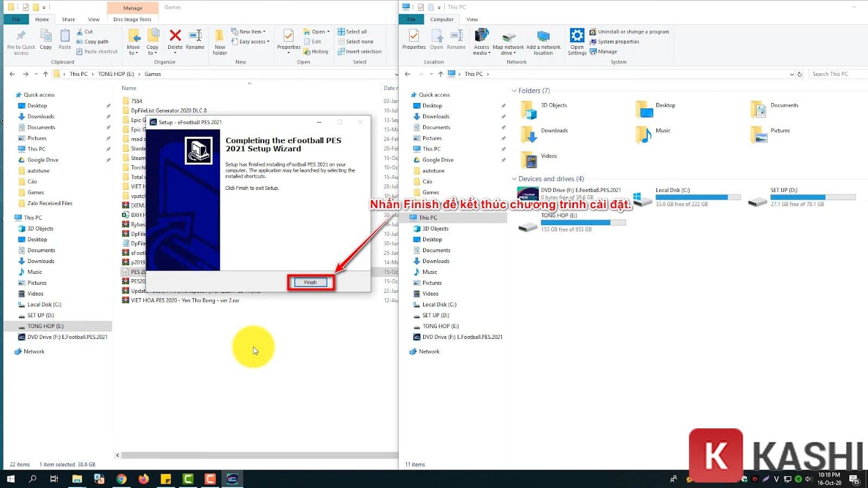The height and width of the screenshot is (488, 868).
Task: Click the red Delete icon in ribbon
Action: coord(175,36)
